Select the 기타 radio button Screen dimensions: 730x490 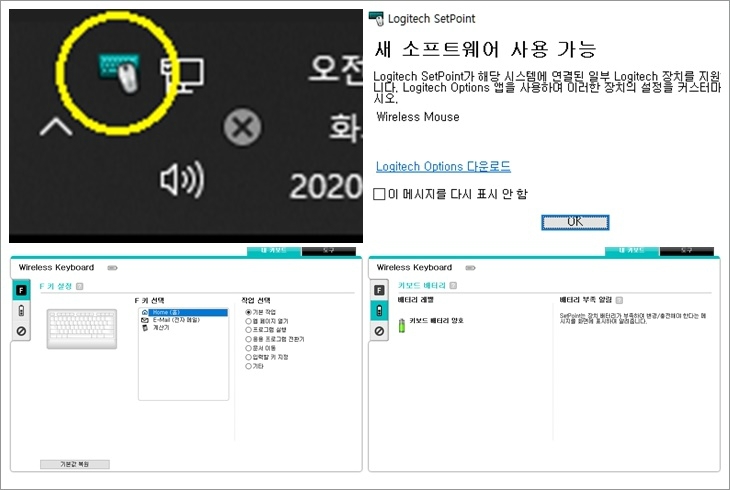tap(248, 366)
